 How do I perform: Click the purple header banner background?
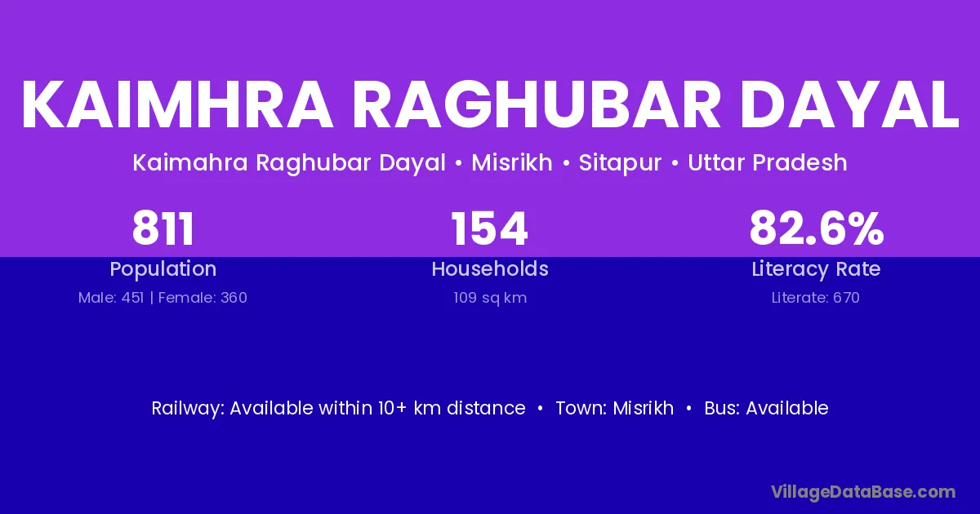[490, 33]
